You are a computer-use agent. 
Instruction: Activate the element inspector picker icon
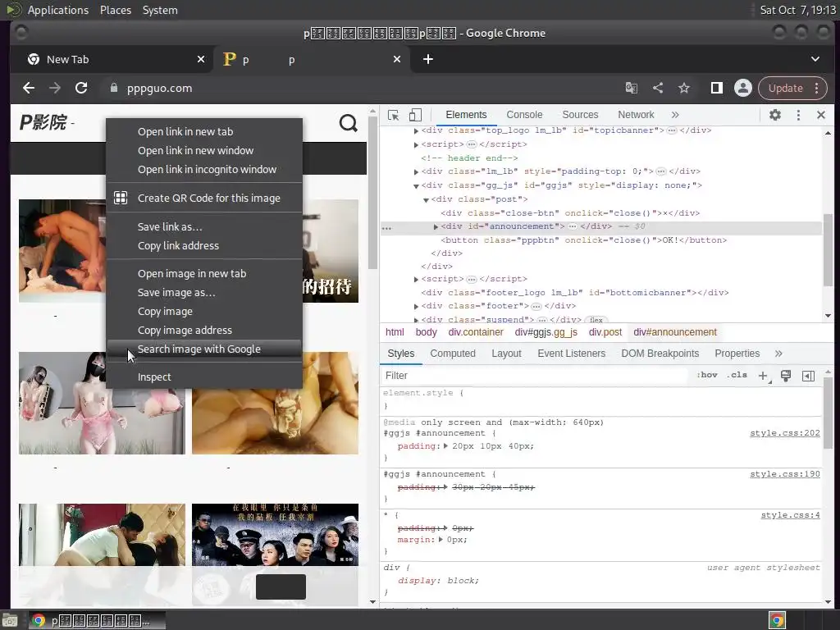393,115
